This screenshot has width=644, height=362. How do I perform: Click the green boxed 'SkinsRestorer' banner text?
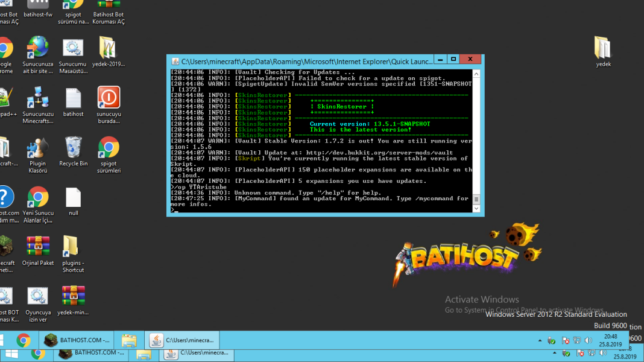[342, 106]
